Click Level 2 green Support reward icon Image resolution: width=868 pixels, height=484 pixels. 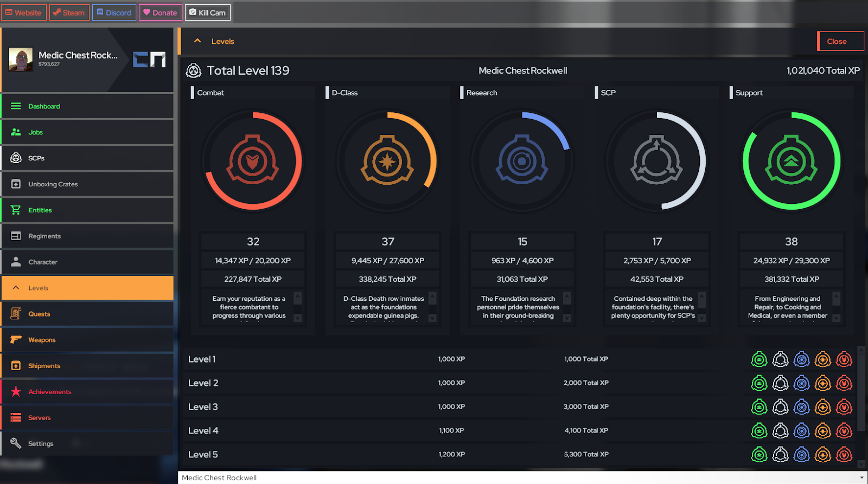coord(759,383)
